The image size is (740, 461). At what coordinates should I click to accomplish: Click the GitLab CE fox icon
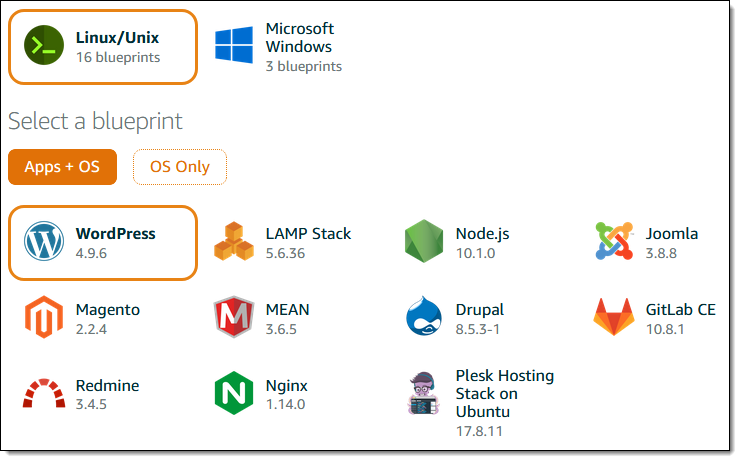point(614,317)
